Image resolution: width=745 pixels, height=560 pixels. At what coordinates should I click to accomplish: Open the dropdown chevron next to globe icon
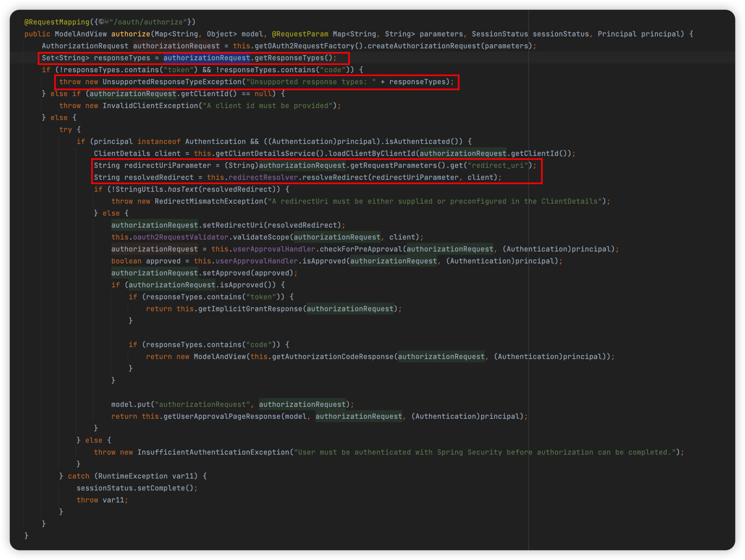[x=107, y=22]
